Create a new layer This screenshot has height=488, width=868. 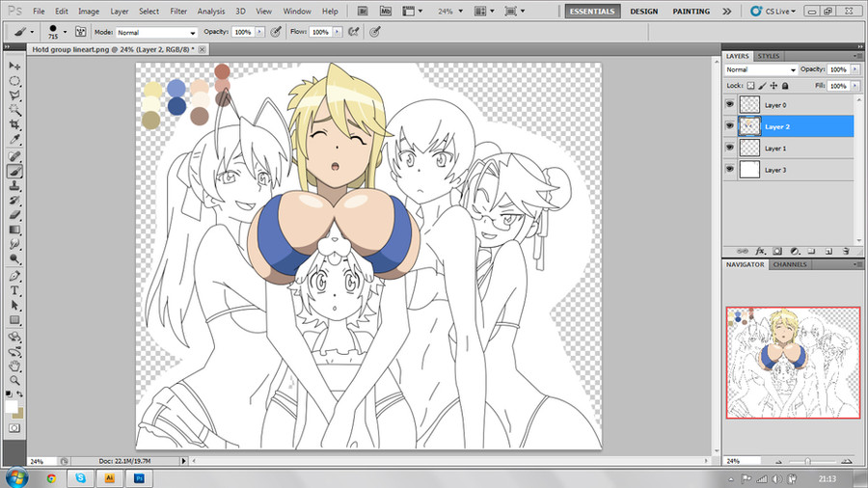[x=828, y=251]
